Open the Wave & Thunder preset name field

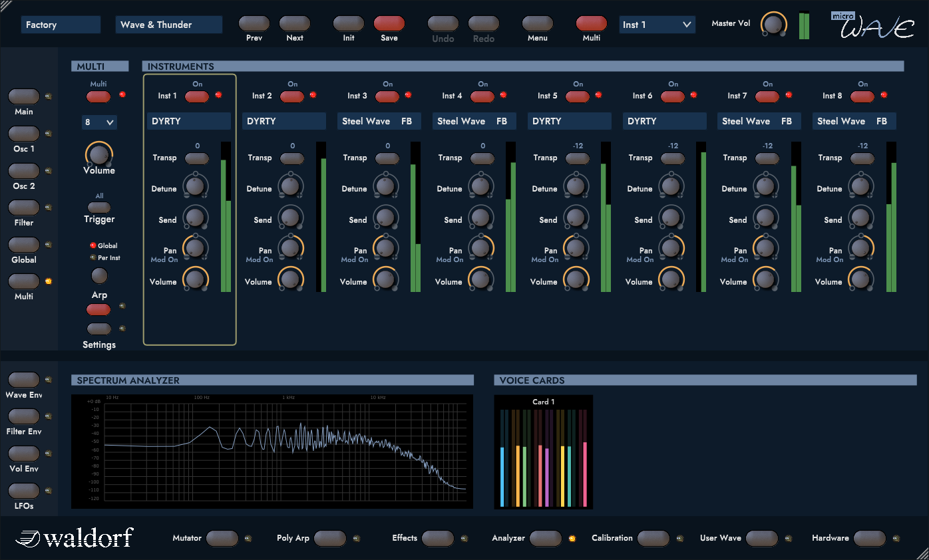tap(169, 25)
